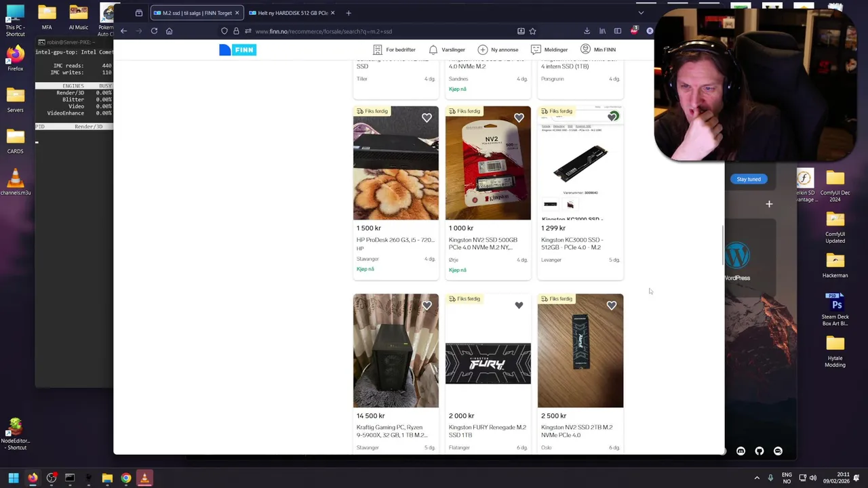Click the address bar URL field
This screenshot has height=488, width=868.
click(380, 31)
